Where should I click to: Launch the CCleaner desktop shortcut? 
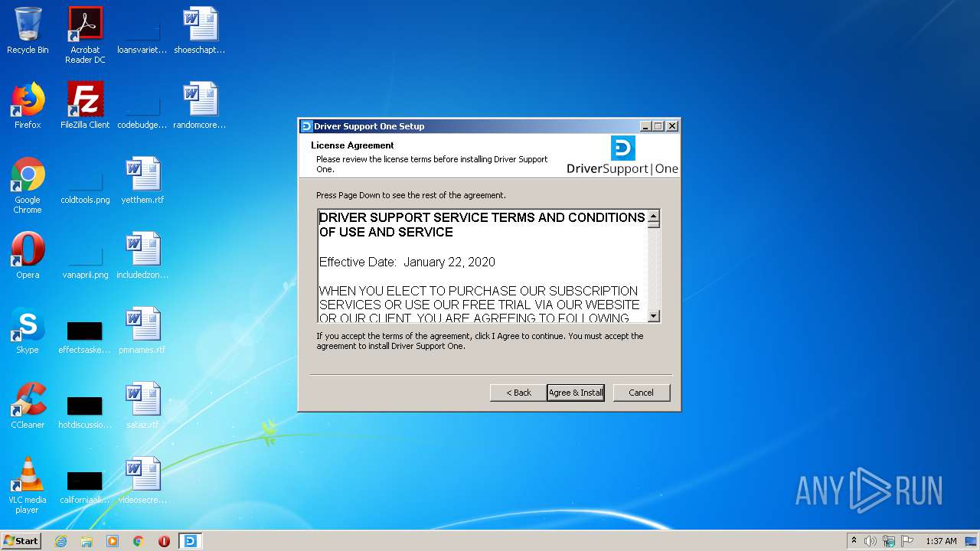click(x=28, y=406)
